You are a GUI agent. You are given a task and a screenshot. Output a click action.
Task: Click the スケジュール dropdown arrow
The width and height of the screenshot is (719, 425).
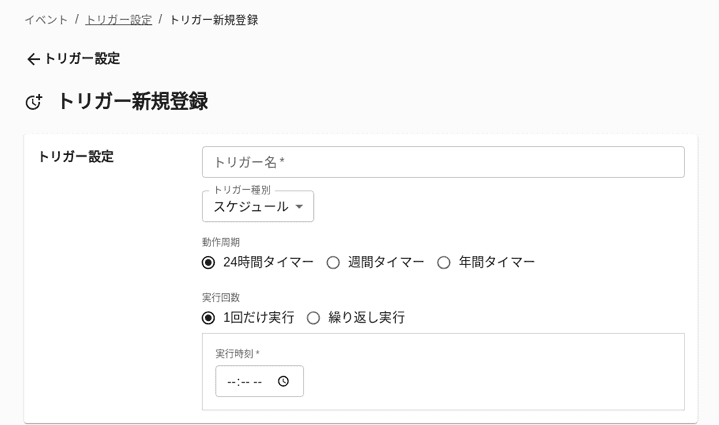(299, 207)
